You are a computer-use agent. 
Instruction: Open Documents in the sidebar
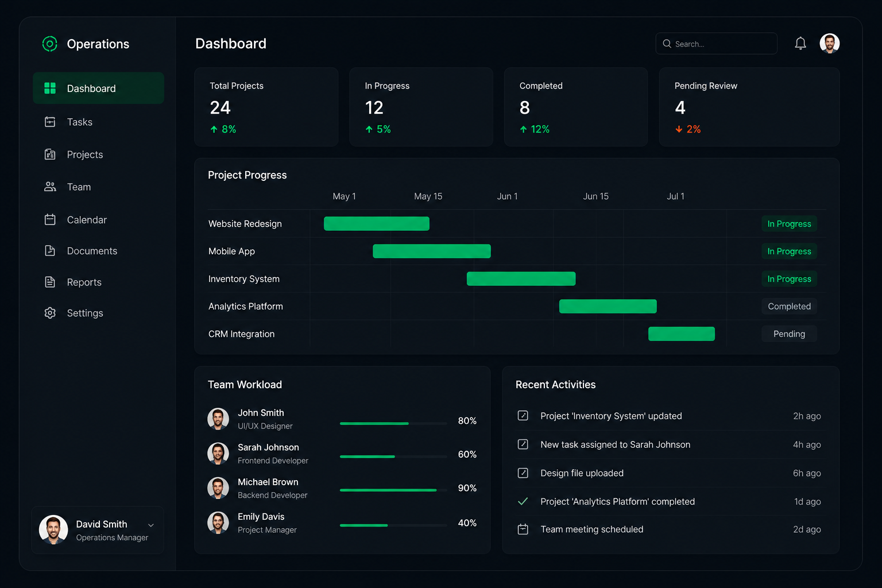(x=98, y=250)
